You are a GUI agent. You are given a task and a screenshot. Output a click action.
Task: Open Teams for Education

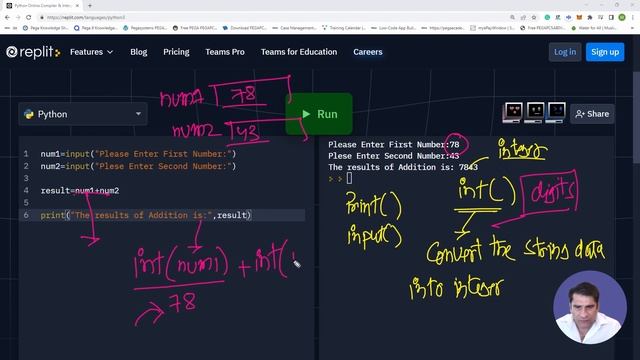tap(299, 52)
